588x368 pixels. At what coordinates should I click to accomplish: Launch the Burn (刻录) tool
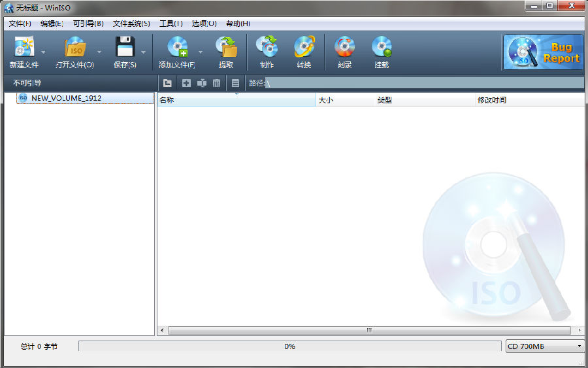(344, 47)
